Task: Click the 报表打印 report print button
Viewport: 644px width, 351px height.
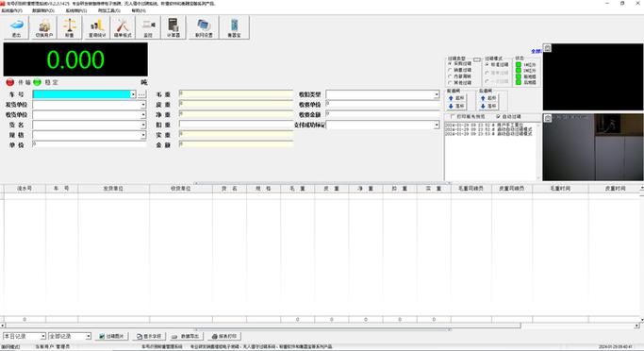Action: coord(224,336)
